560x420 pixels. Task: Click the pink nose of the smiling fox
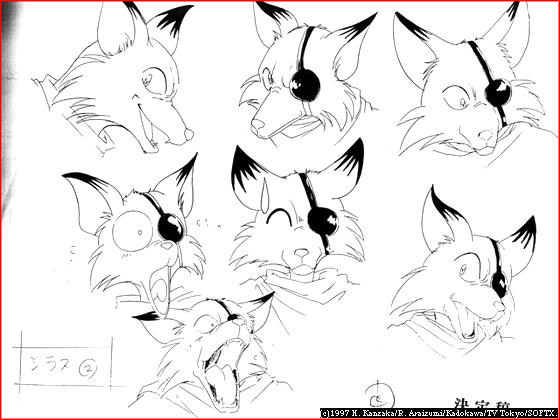[301, 254]
